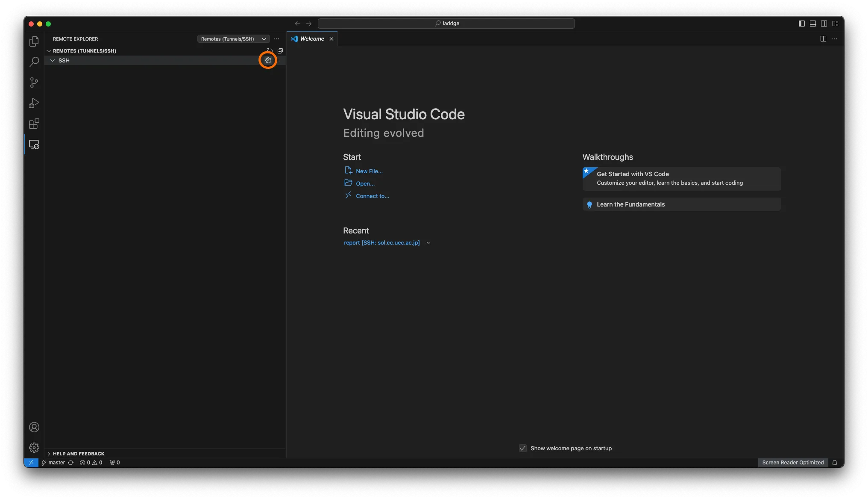
Task: Open remote window button in status bar
Action: click(x=31, y=463)
